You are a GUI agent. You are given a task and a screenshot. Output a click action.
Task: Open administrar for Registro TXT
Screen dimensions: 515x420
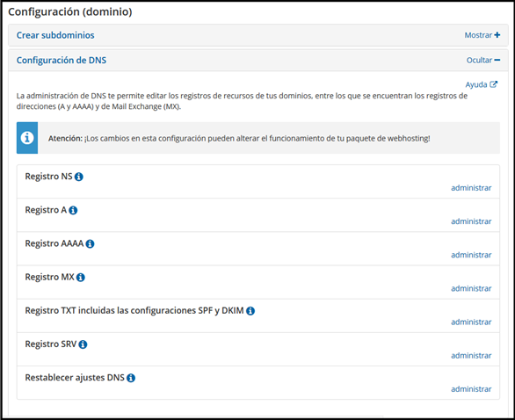(471, 322)
